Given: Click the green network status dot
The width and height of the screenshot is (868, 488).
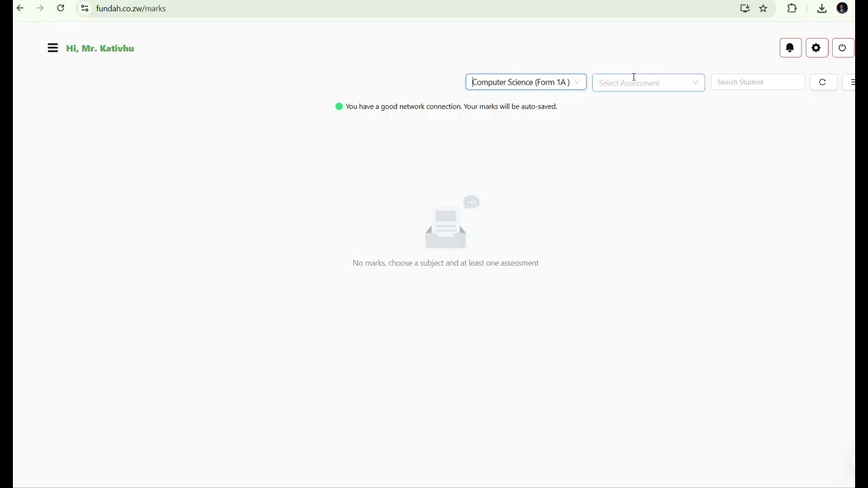Looking at the screenshot, I should coord(339,106).
